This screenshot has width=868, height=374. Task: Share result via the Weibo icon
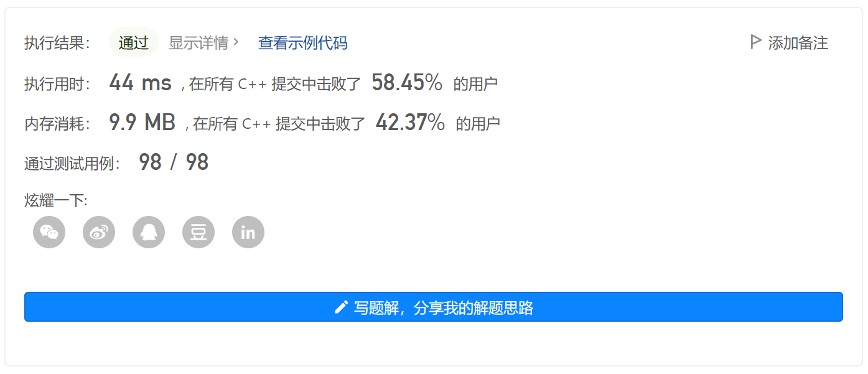coord(99,232)
